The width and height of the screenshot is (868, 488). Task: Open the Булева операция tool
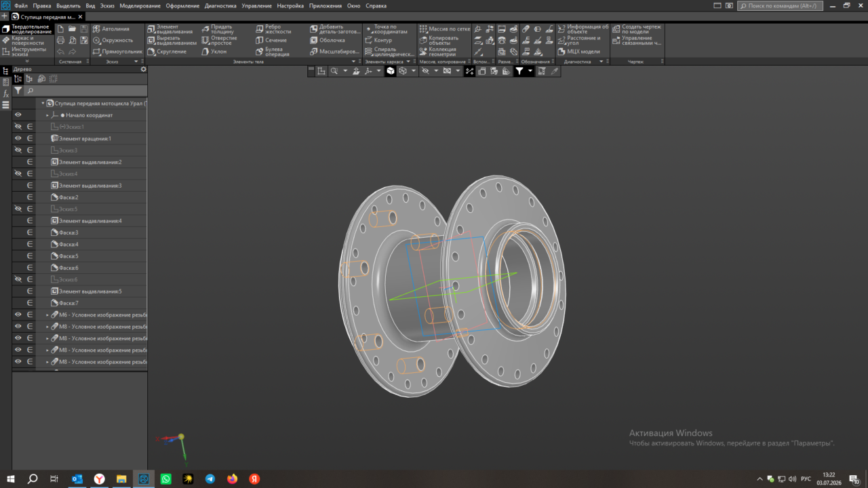point(273,52)
